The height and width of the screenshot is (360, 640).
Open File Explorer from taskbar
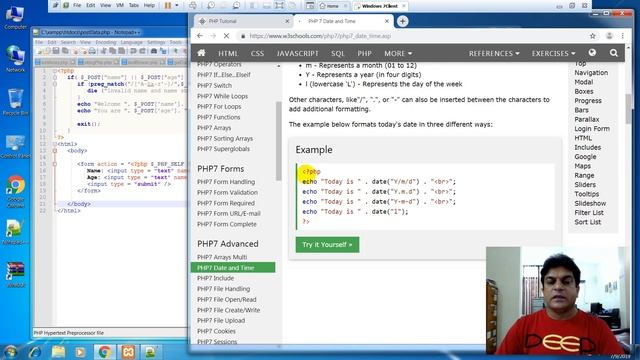(x=58, y=351)
